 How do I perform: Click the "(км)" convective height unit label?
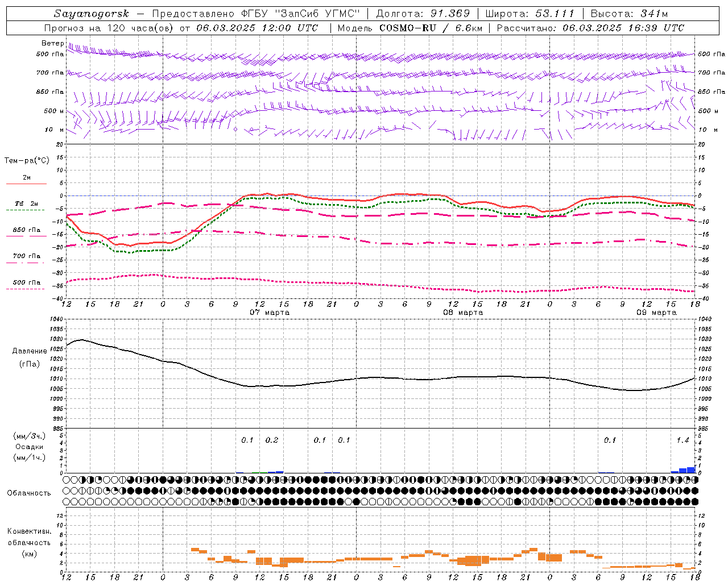coord(29,554)
